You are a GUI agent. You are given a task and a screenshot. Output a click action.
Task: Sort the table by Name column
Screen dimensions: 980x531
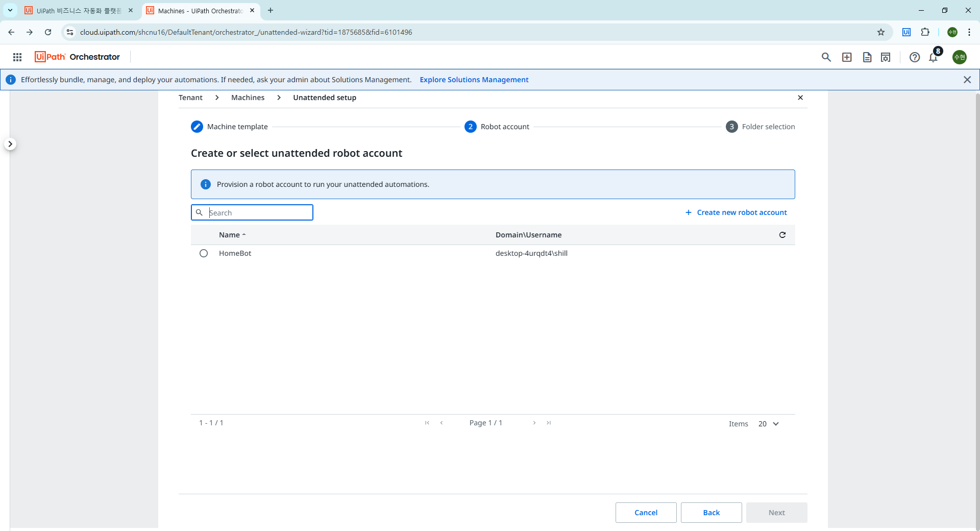pos(232,235)
